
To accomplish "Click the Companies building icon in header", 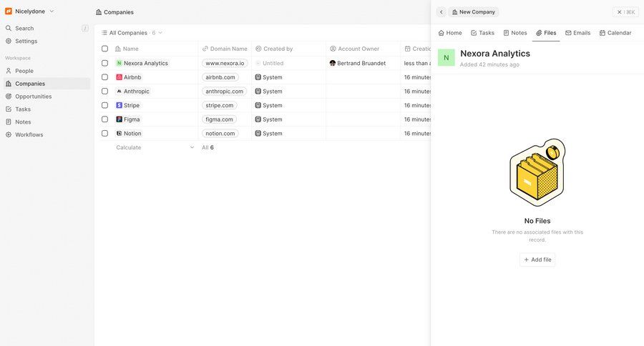I will (x=99, y=12).
